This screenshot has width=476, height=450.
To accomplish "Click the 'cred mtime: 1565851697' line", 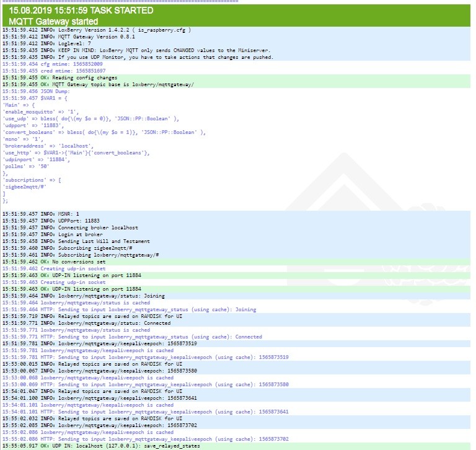I will (54, 71).
